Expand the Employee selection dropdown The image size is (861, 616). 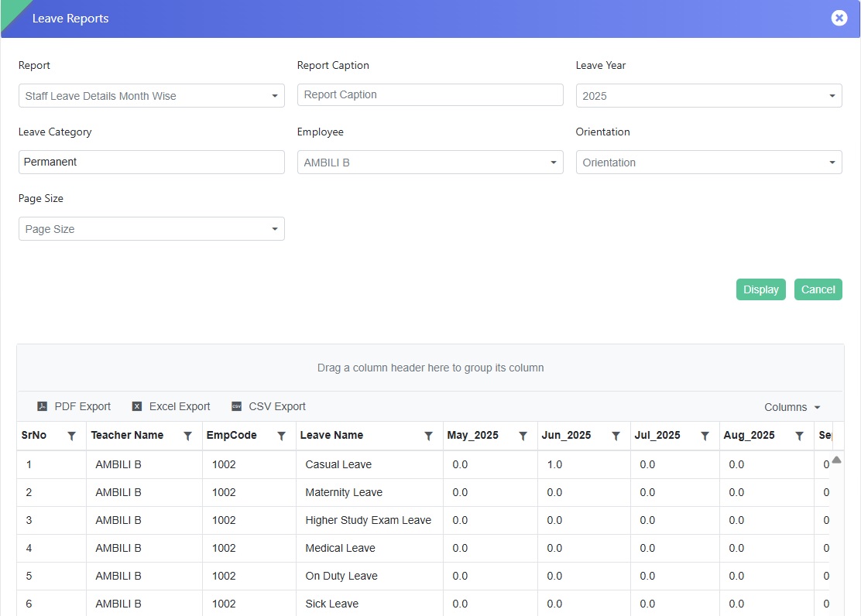[x=430, y=163]
